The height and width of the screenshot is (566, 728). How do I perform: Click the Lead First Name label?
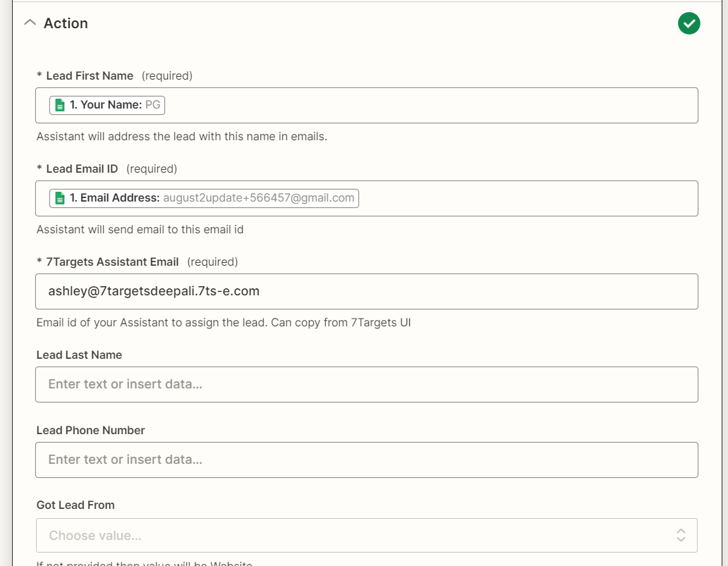pos(90,75)
